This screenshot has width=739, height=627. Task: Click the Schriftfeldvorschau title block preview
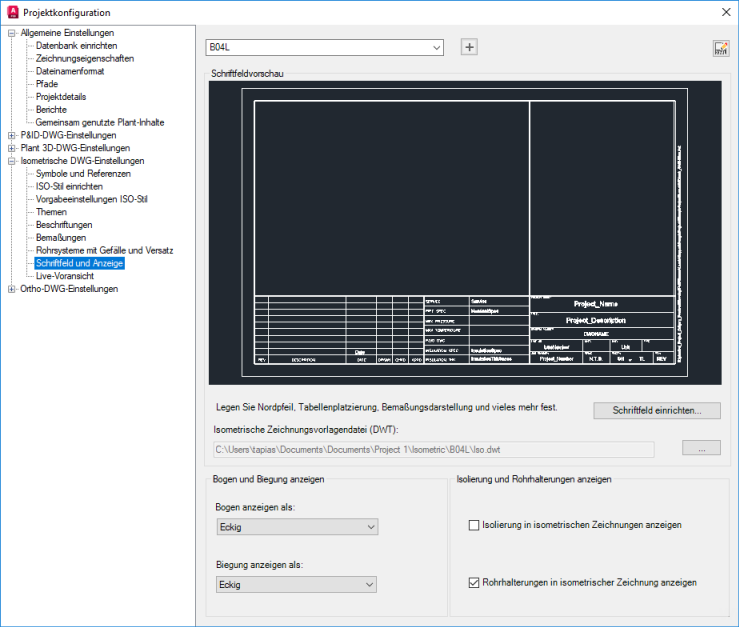[465, 233]
